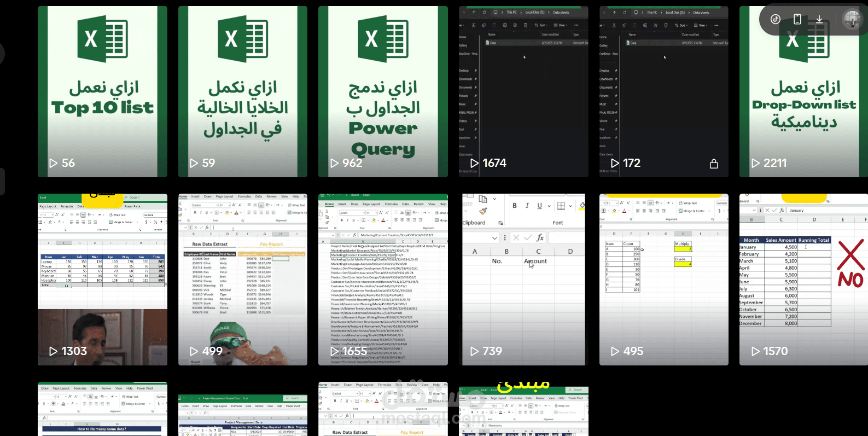Viewport: 868px width, 436px height.
Task: Open the video showing Electronics in the formula bar
Action: click(523, 409)
